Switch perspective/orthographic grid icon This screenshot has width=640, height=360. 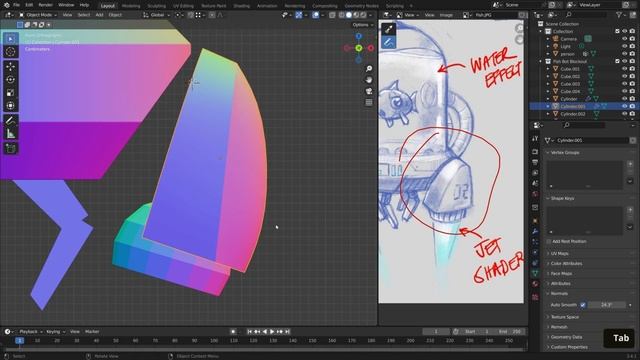[x=369, y=102]
